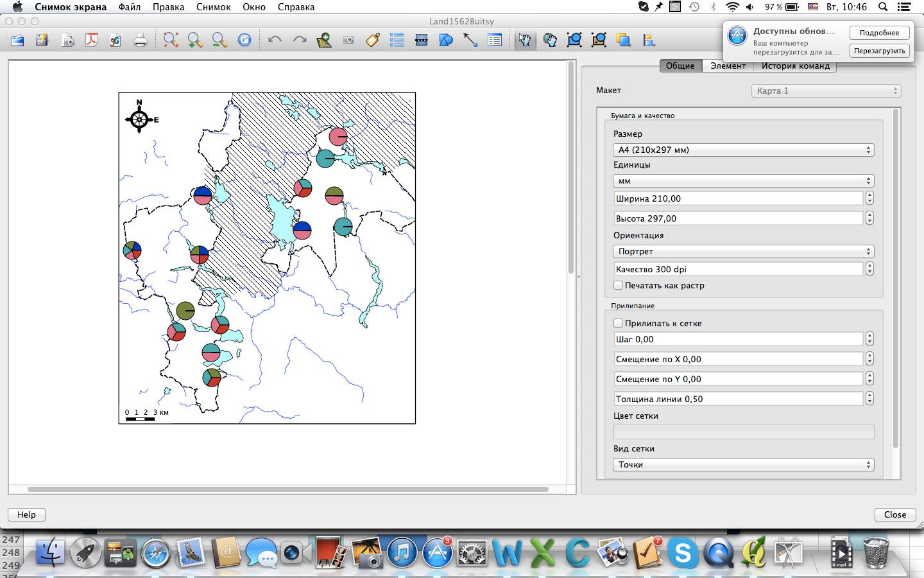Switch to the 'Элемент' tab

point(728,66)
